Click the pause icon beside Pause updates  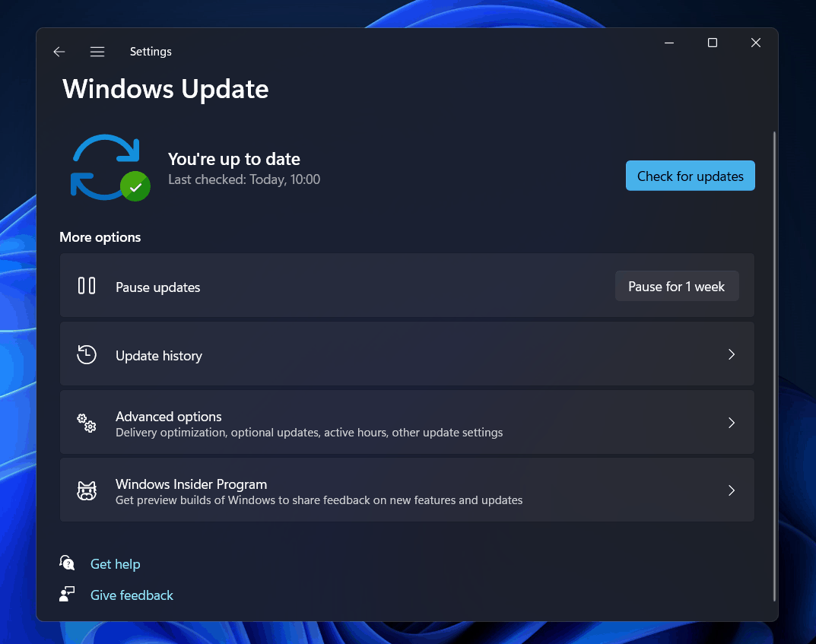pyautogui.click(x=87, y=286)
